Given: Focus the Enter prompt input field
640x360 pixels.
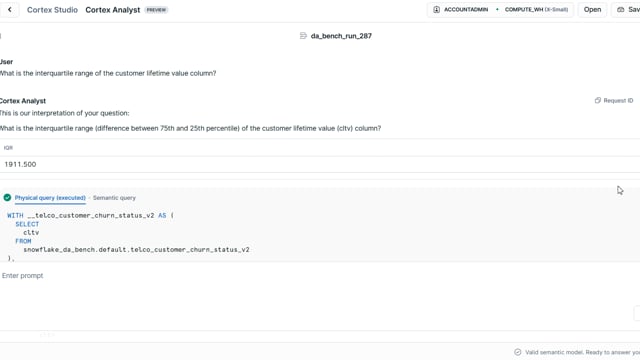Looking at the screenshot, I should 318,276.
